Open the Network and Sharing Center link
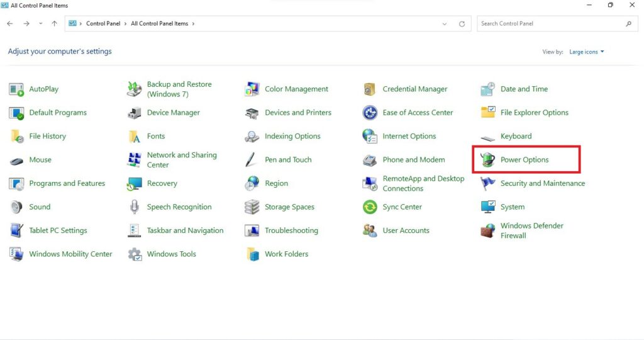The height and width of the screenshot is (340, 644). (181, 160)
